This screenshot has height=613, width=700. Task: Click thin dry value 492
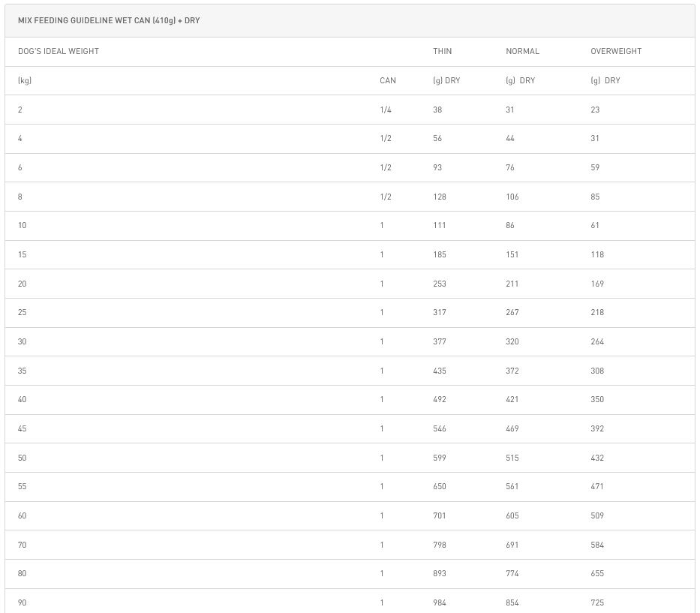click(440, 399)
